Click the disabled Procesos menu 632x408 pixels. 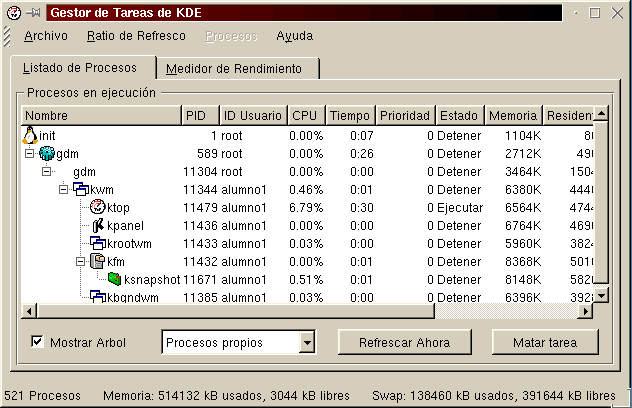(x=231, y=36)
